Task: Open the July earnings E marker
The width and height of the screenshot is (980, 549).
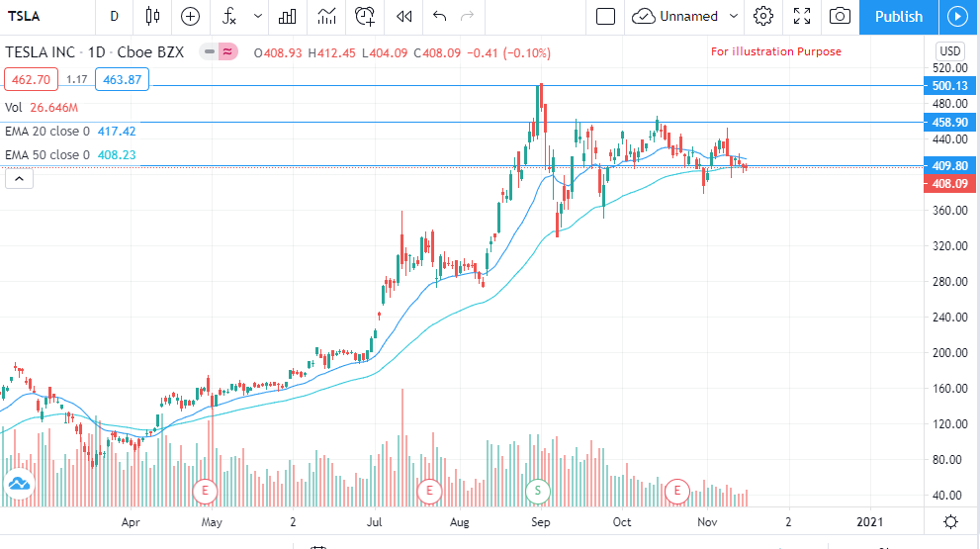Action: tap(429, 491)
